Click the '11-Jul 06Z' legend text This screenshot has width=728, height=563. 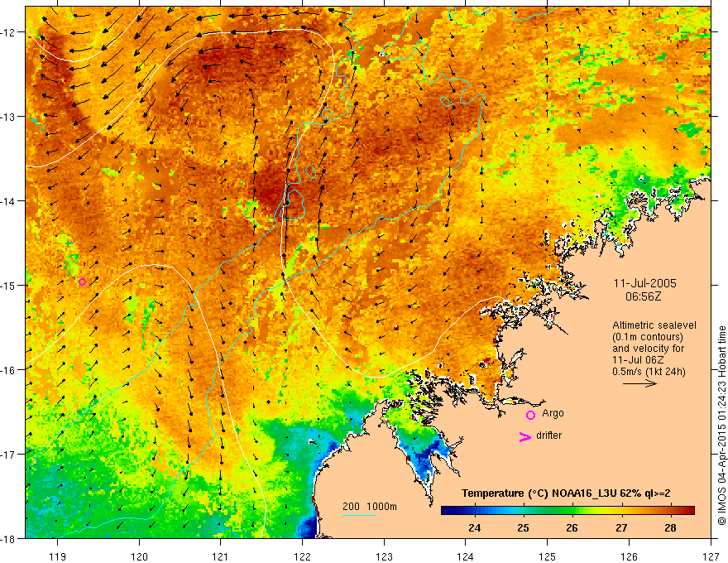[x=638, y=360]
